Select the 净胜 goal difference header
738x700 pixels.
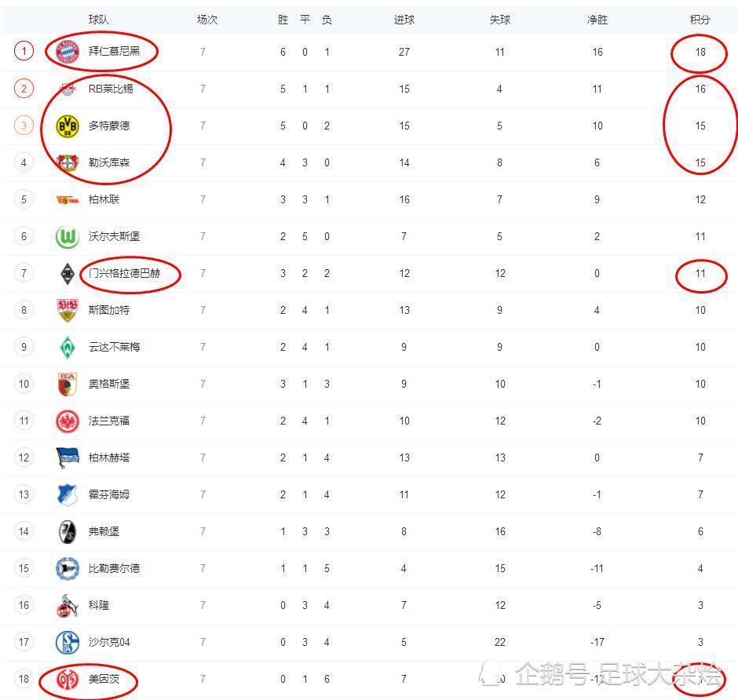pyautogui.click(x=597, y=20)
